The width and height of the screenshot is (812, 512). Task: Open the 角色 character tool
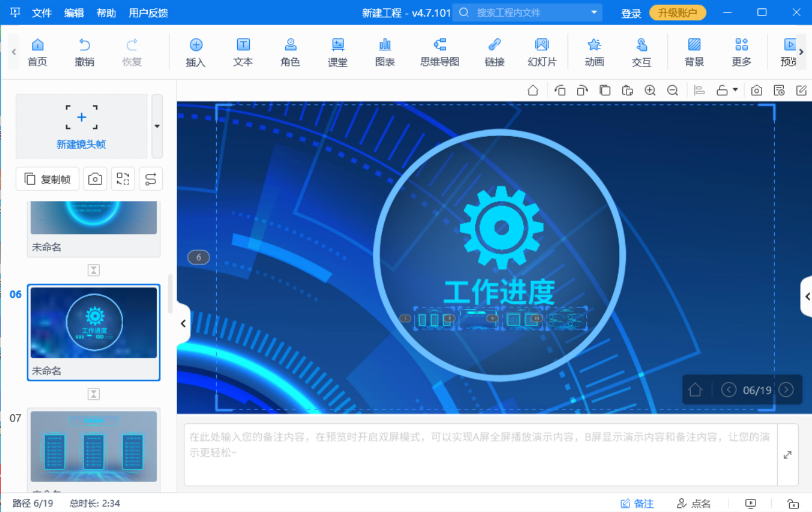(x=291, y=52)
